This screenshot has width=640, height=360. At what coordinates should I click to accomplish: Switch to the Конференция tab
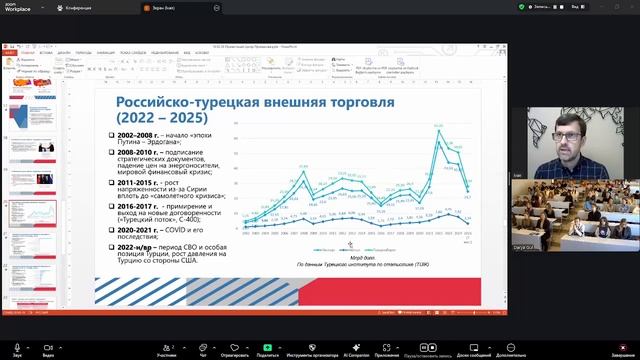click(x=74, y=8)
